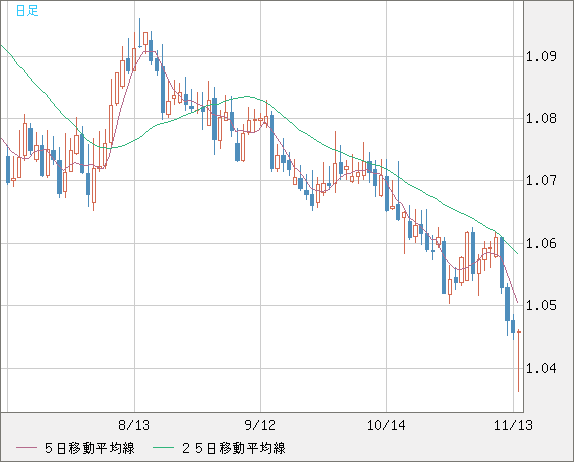Click the 10/14 date axis label
574x462 pixels.
386,425
